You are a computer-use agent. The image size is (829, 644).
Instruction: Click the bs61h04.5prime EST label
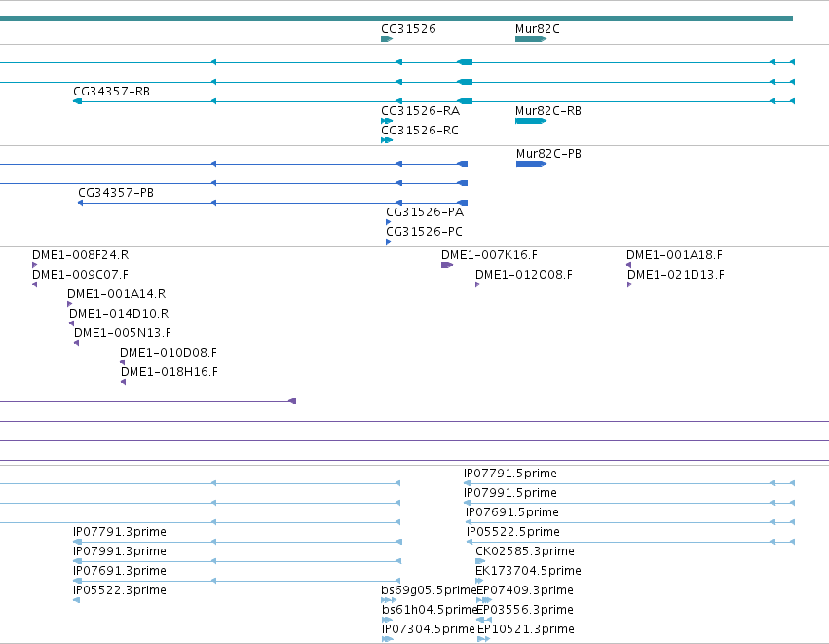pos(430,610)
